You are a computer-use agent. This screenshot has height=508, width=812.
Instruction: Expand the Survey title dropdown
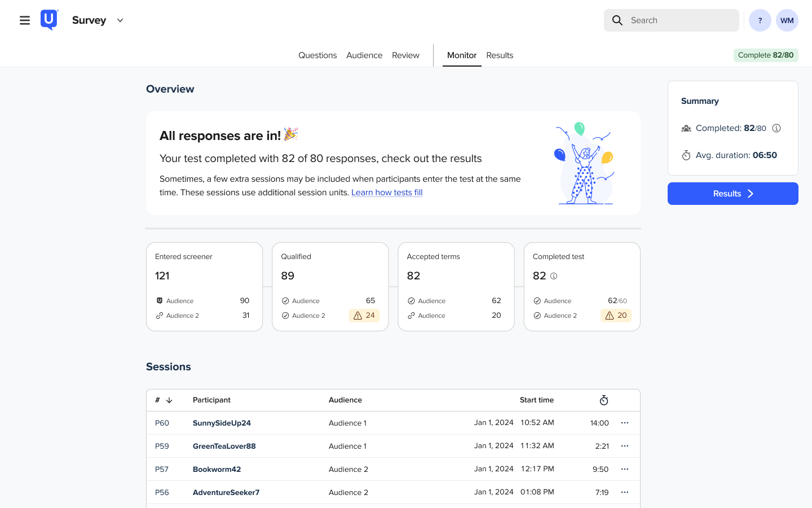[120, 20]
